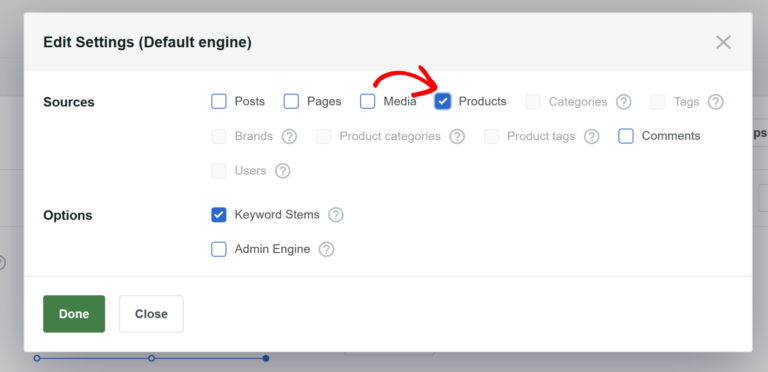
Task: Click the Close button
Action: (151, 314)
